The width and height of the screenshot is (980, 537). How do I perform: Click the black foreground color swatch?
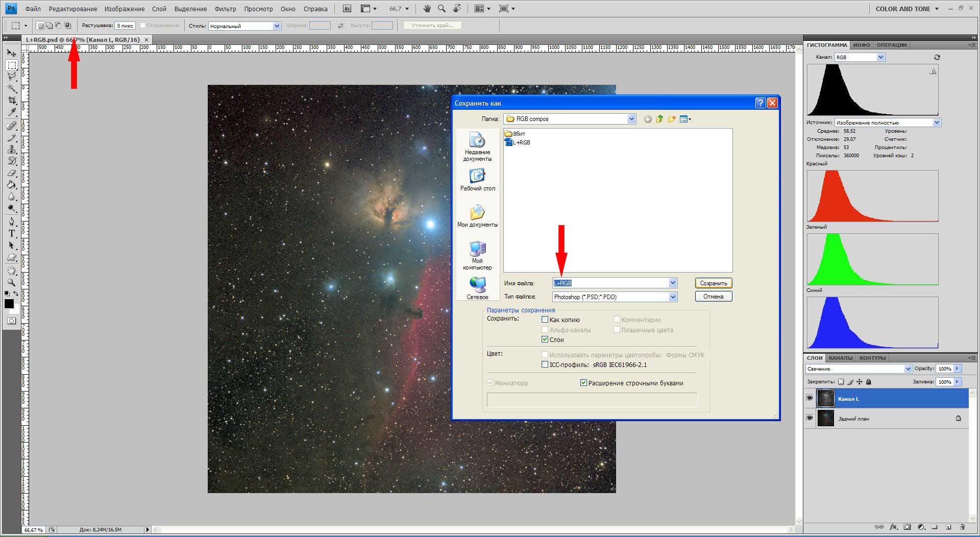[9, 304]
